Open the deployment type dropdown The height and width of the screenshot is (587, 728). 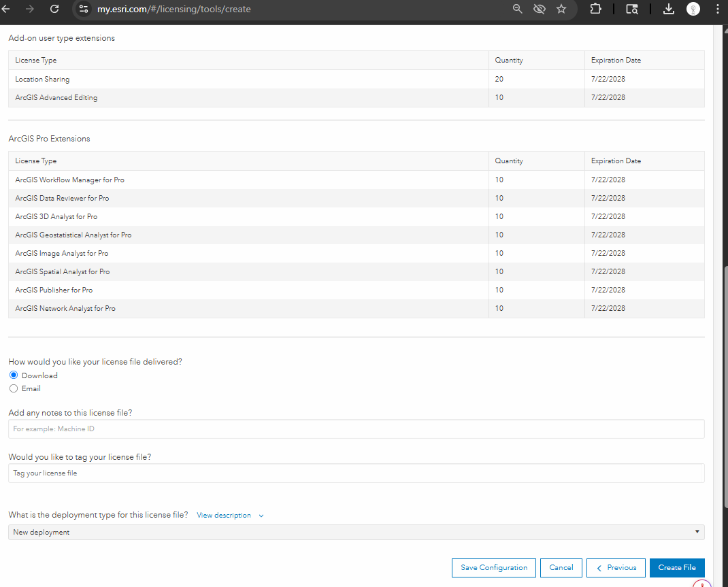pos(356,532)
